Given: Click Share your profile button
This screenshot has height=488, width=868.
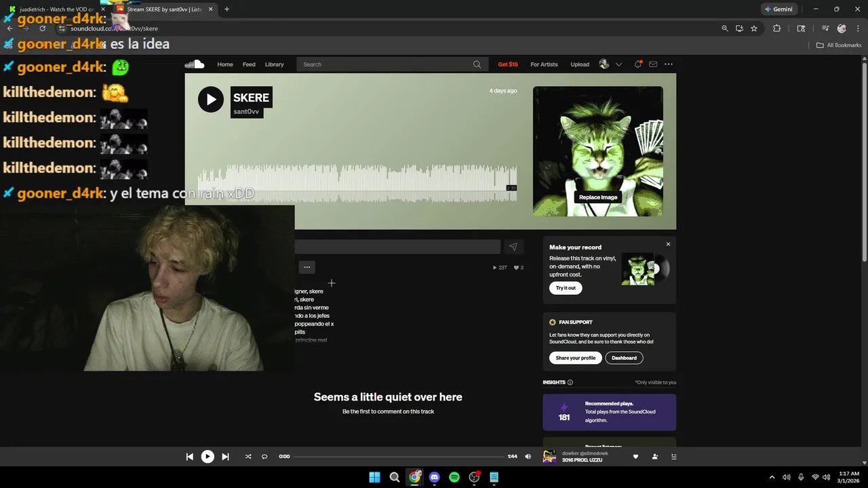Looking at the screenshot, I should pyautogui.click(x=576, y=358).
